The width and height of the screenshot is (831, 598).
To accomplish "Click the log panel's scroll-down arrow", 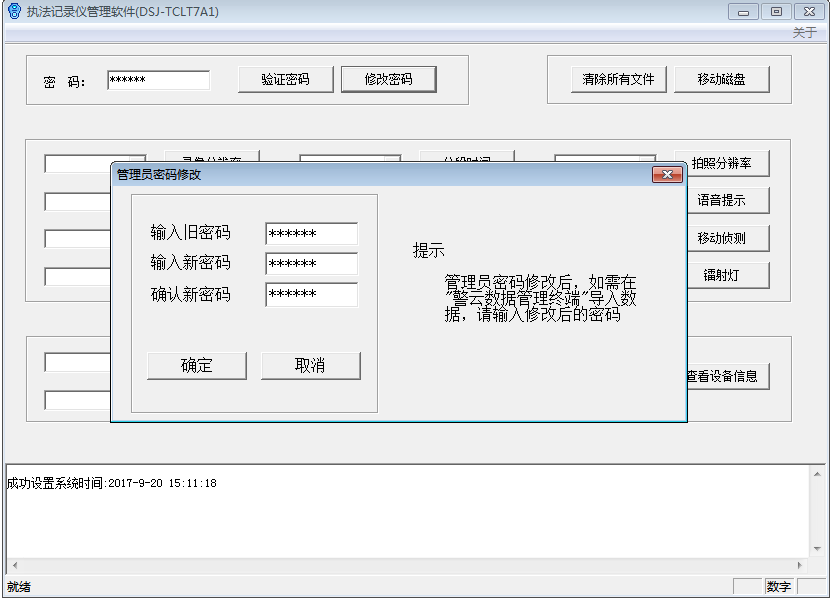I will (815, 550).
